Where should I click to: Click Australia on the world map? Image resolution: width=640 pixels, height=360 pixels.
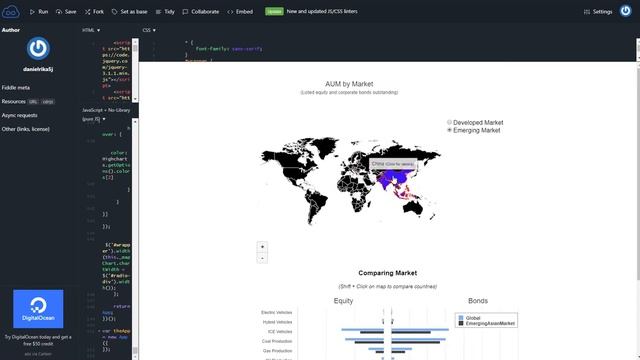(413, 207)
